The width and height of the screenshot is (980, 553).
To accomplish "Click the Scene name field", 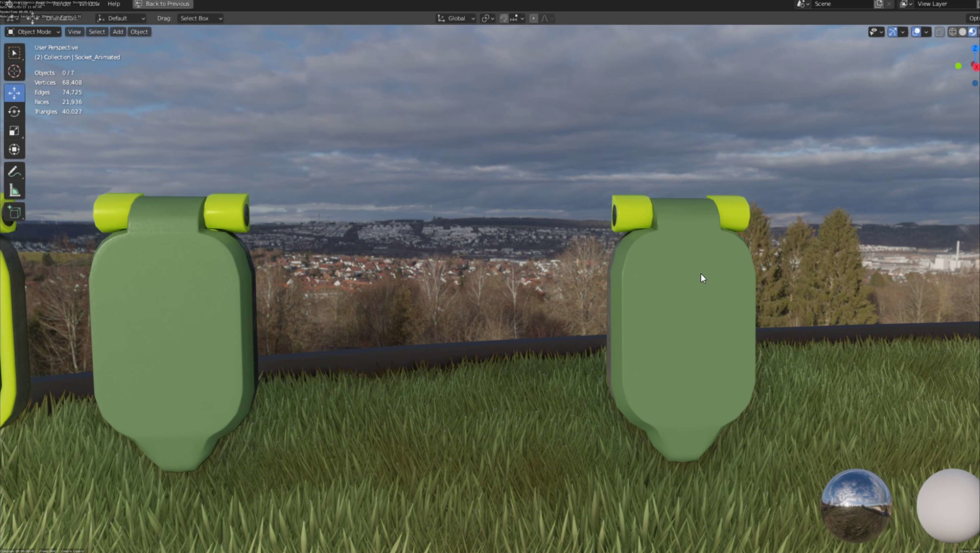I will [x=843, y=4].
